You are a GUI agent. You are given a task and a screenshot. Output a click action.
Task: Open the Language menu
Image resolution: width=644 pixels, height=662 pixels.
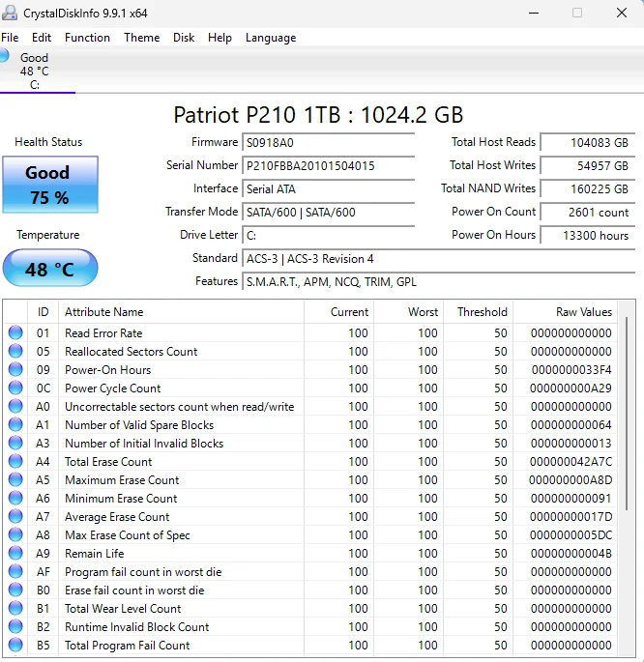[271, 38]
